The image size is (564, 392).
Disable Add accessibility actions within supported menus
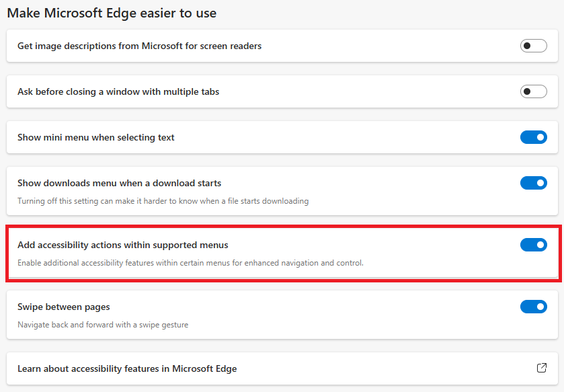[x=534, y=245]
